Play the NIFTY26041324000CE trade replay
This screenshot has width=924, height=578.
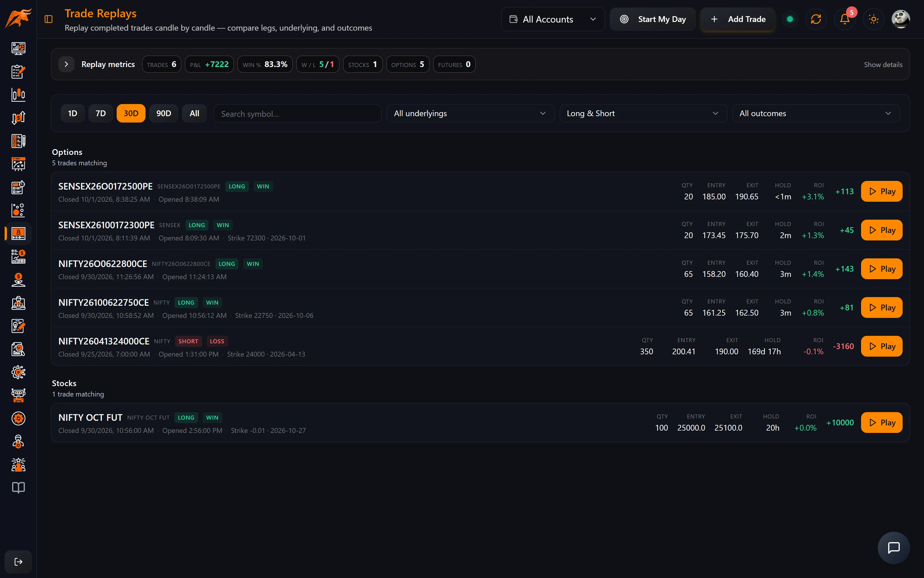882,346
